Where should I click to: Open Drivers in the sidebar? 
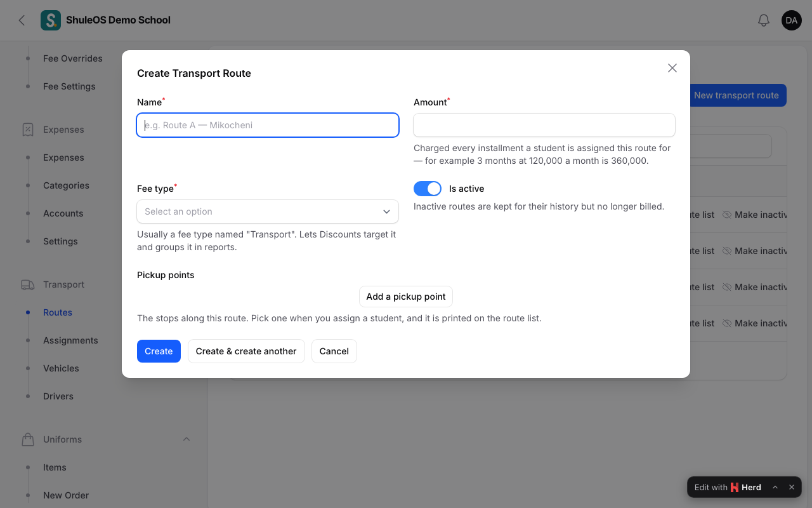[58, 396]
